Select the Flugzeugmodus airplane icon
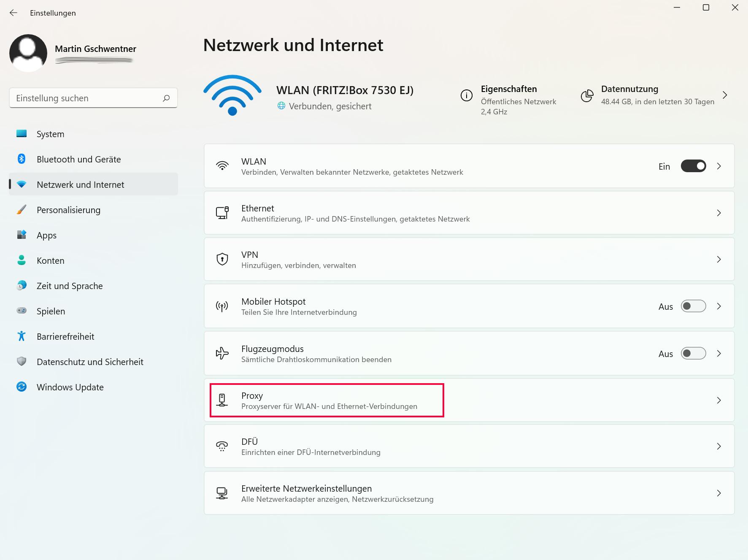Screen dimensions: 748x560 pos(222,353)
